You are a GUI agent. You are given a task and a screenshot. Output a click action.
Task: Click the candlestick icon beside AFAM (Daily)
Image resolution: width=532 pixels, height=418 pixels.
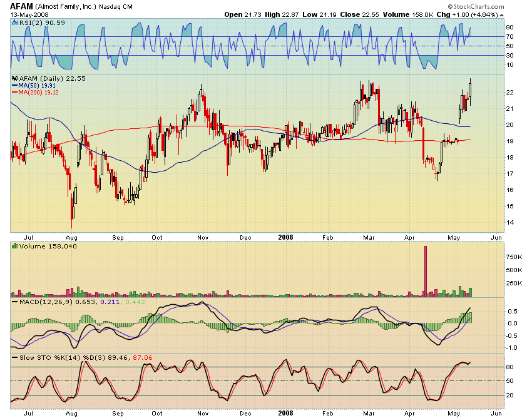point(14,78)
